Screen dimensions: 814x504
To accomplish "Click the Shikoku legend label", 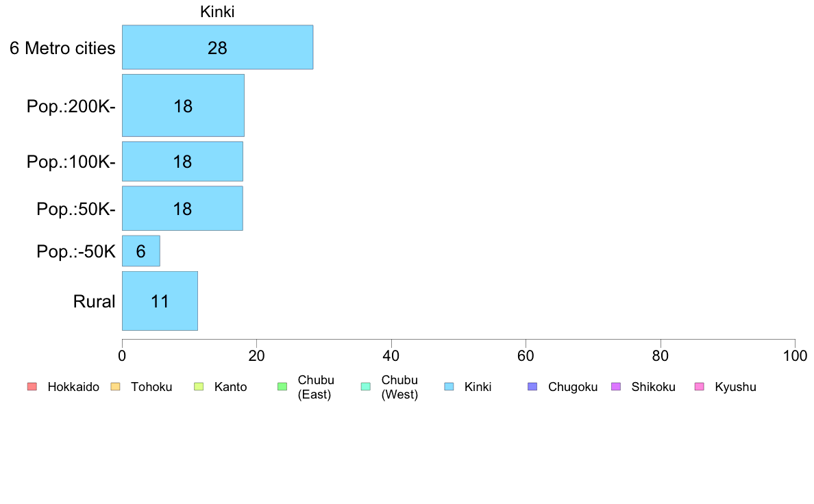I will pyautogui.click(x=653, y=387).
